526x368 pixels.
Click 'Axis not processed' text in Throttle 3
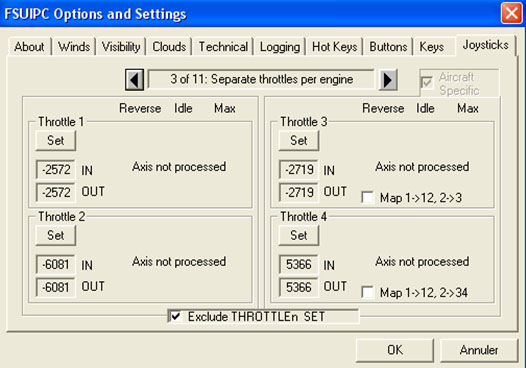422,166
